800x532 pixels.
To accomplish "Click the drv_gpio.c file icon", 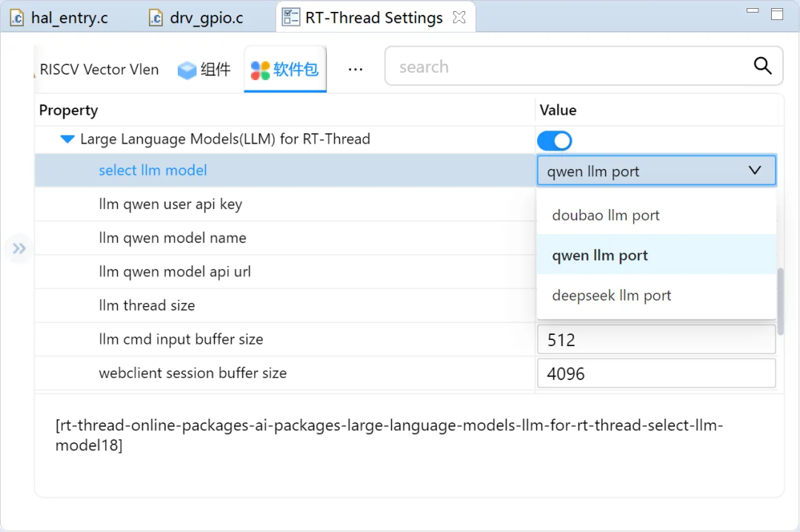I will [156, 18].
